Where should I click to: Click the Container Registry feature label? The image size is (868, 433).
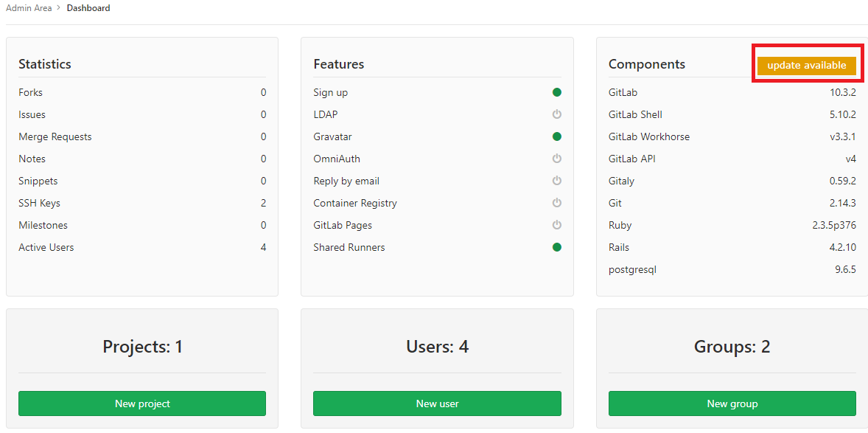click(355, 204)
